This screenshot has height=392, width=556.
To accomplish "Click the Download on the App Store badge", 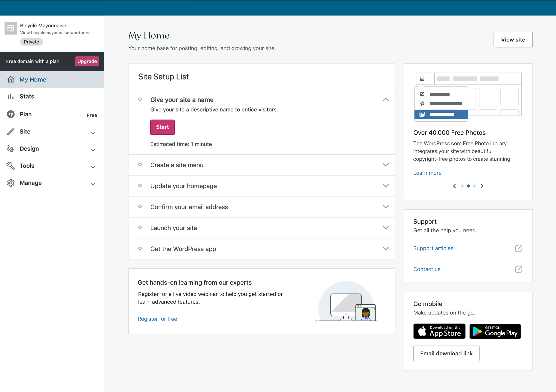I will (439, 331).
